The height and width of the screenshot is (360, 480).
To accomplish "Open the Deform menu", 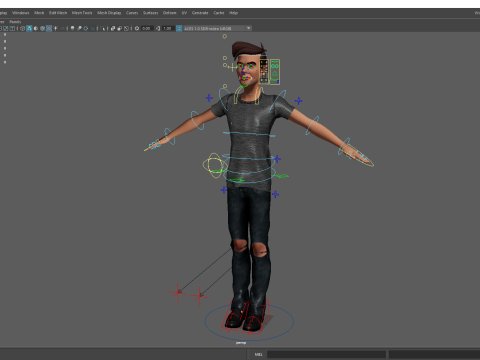I will (169, 13).
